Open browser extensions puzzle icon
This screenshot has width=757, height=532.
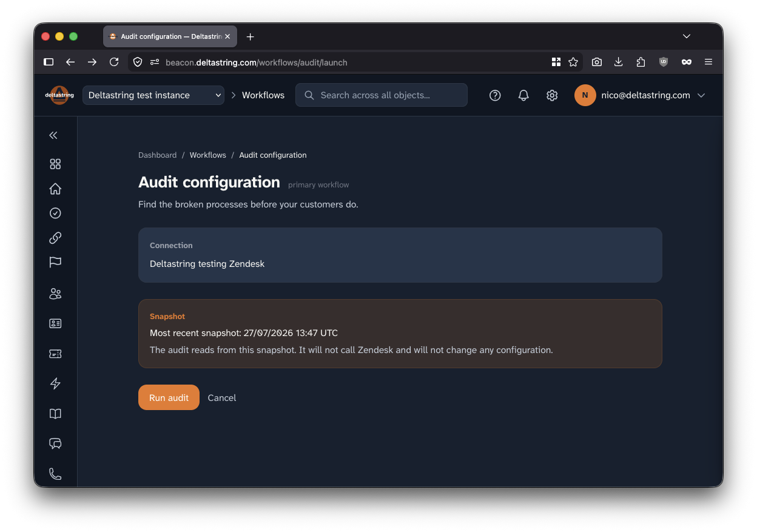pos(641,62)
